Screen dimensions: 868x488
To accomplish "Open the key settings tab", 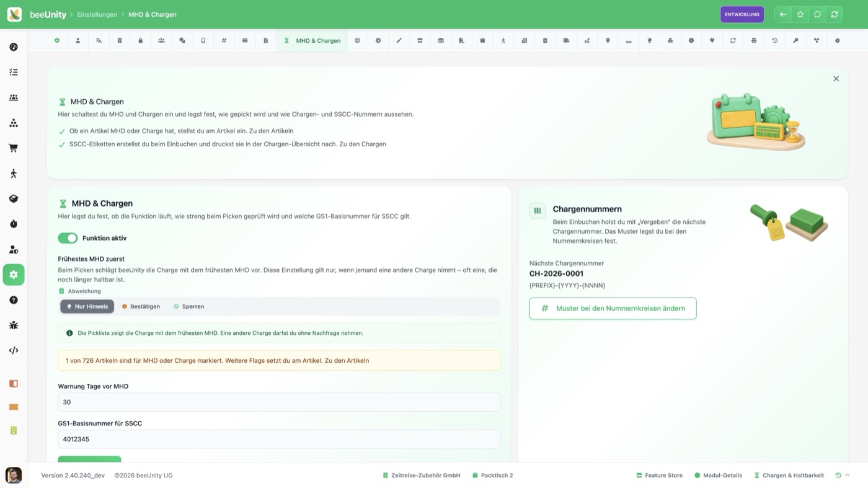I will click(x=795, y=40).
